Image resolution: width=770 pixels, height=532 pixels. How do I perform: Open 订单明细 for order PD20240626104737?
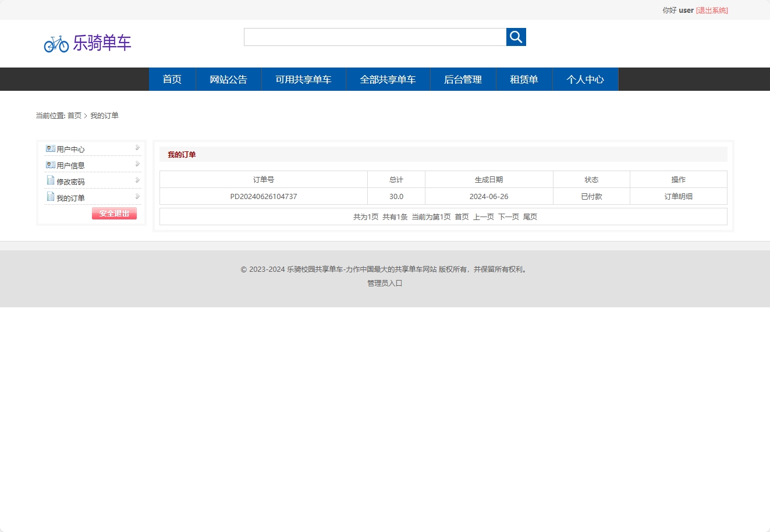click(678, 196)
